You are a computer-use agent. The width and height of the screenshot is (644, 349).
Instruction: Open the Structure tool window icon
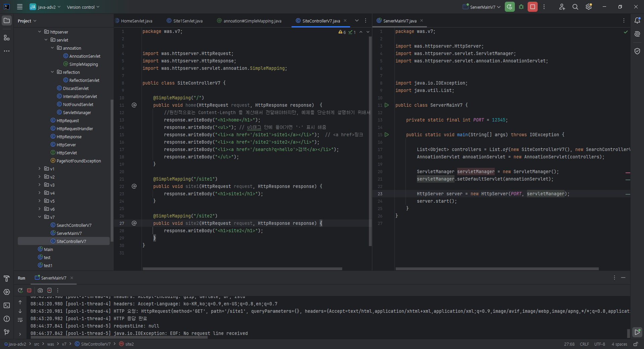[7, 38]
